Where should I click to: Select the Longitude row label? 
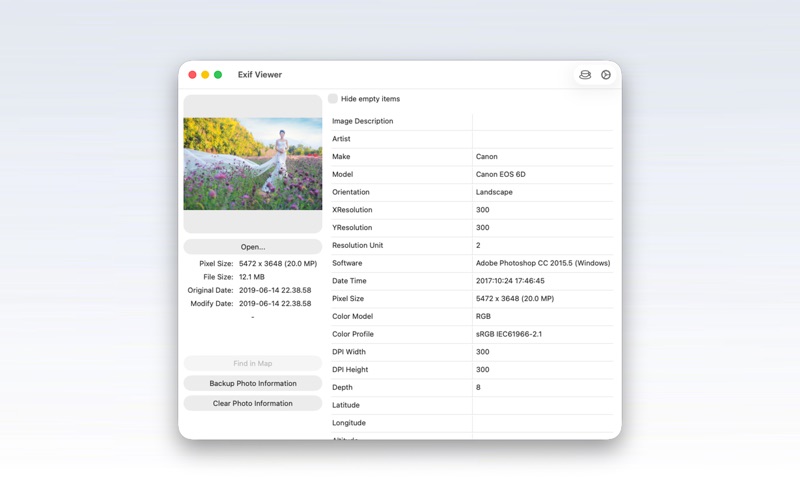pyautogui.click(x=348, y=423)
